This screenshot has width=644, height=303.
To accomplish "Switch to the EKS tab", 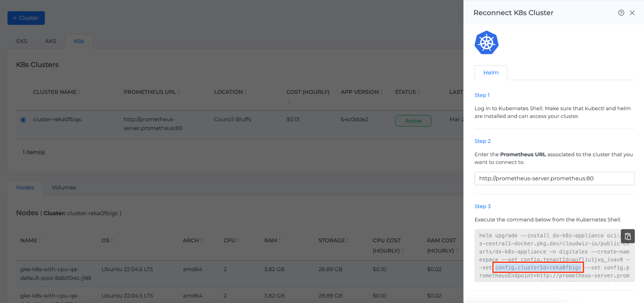I will point(22,41).
